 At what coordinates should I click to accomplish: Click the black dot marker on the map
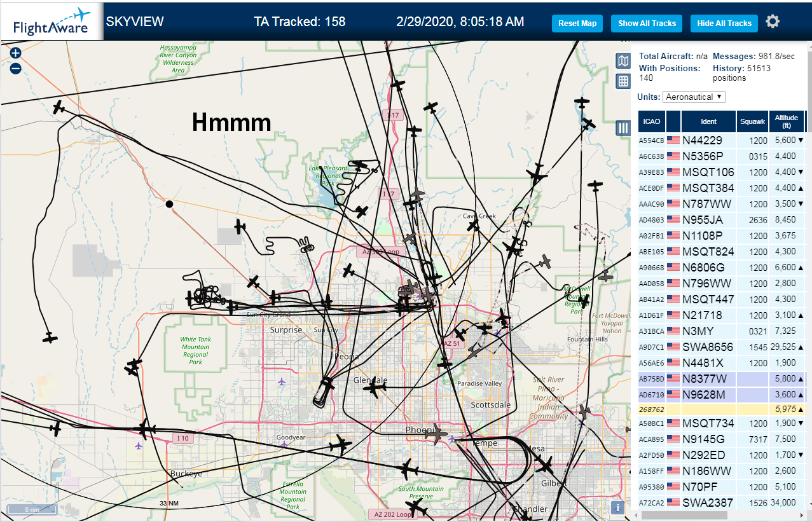pyautogui.click(x=169, y=204)
